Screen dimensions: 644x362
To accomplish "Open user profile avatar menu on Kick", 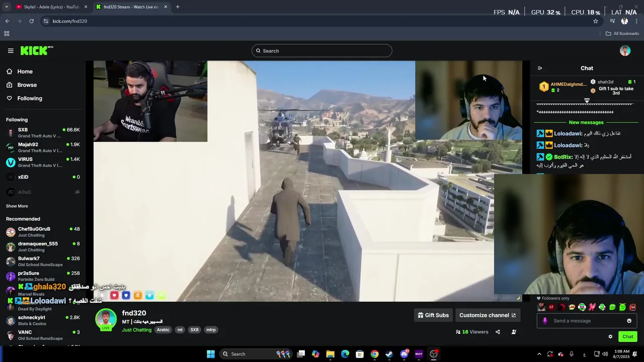I will 625,51.
